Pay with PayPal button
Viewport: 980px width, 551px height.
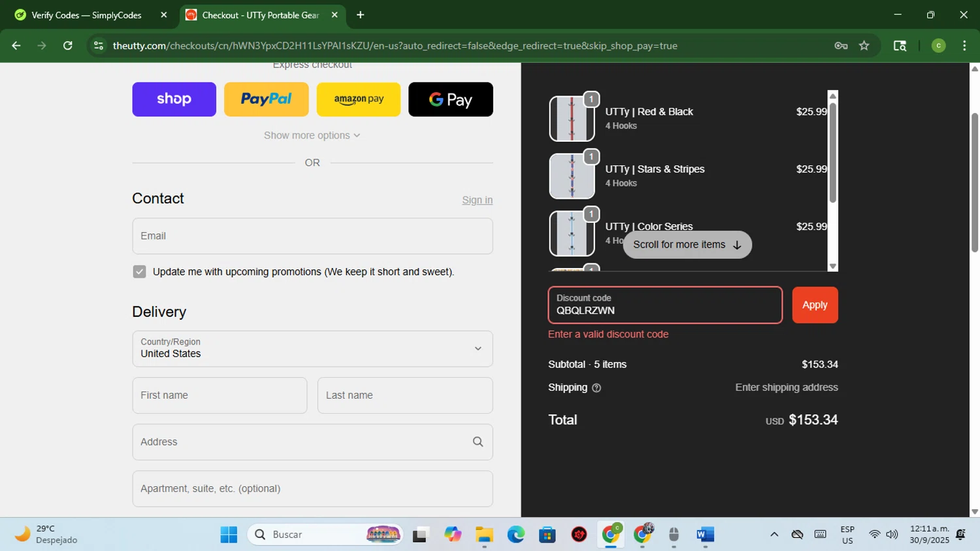266,99
